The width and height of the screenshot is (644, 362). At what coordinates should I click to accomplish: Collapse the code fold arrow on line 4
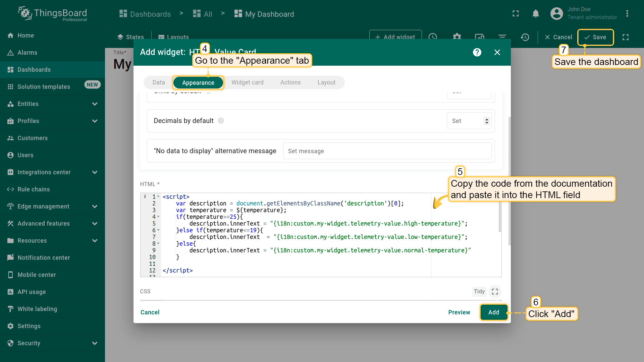158,217
